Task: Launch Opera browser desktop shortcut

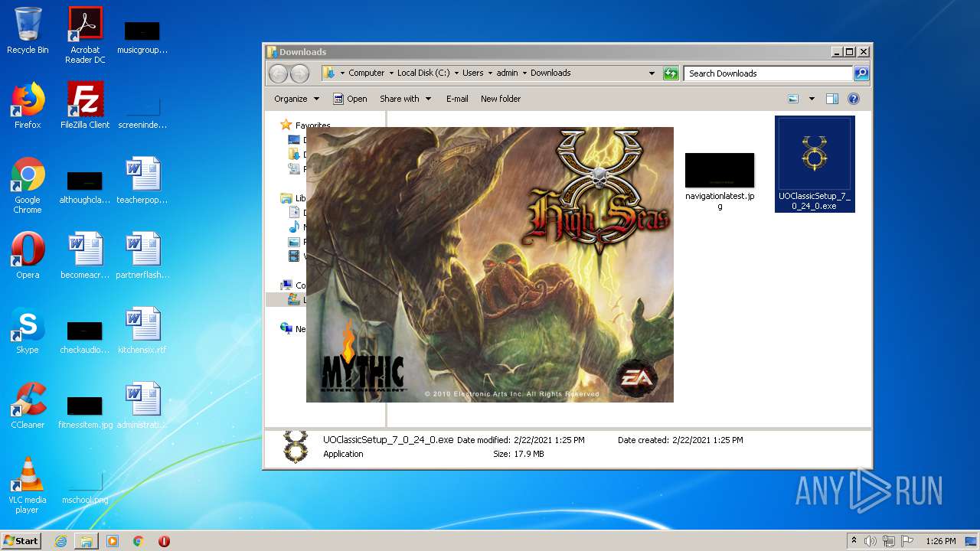Action: 28,256
